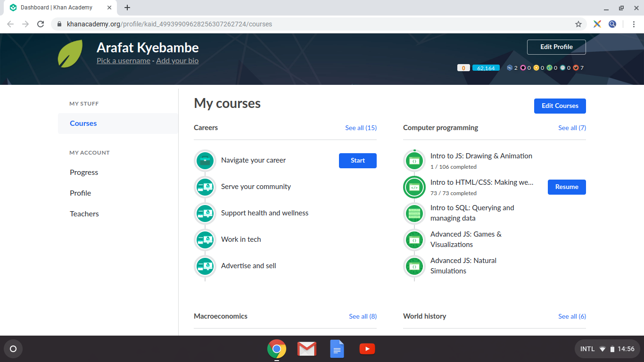Click Advanced JS Natural Simulations icon
The image size is (644, 362).
pos(414,266)
